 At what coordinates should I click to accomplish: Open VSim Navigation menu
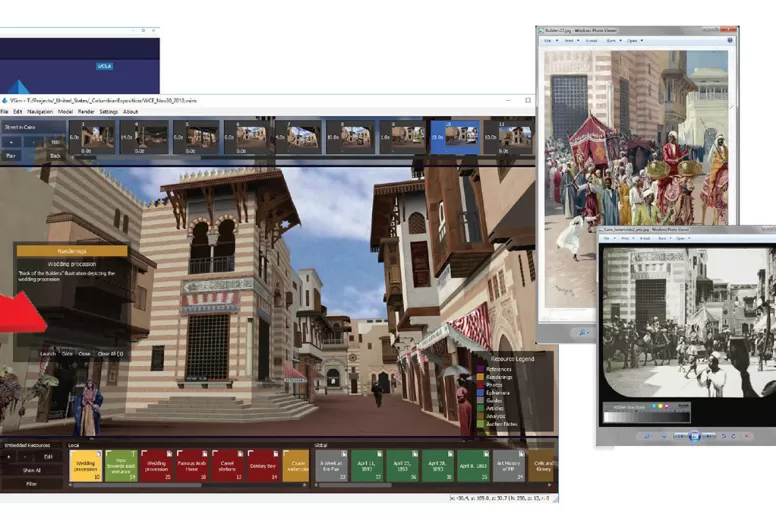coord(40,112)
